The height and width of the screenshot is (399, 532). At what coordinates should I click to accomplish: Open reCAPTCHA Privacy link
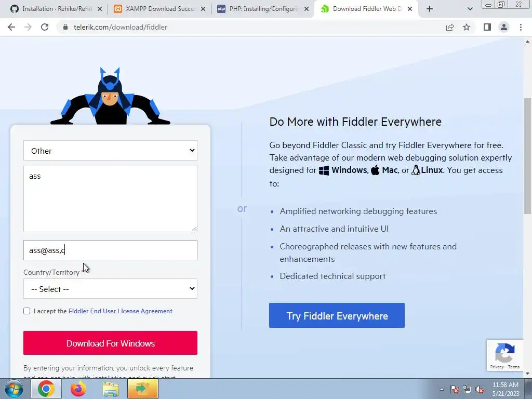tap(497, 367)
